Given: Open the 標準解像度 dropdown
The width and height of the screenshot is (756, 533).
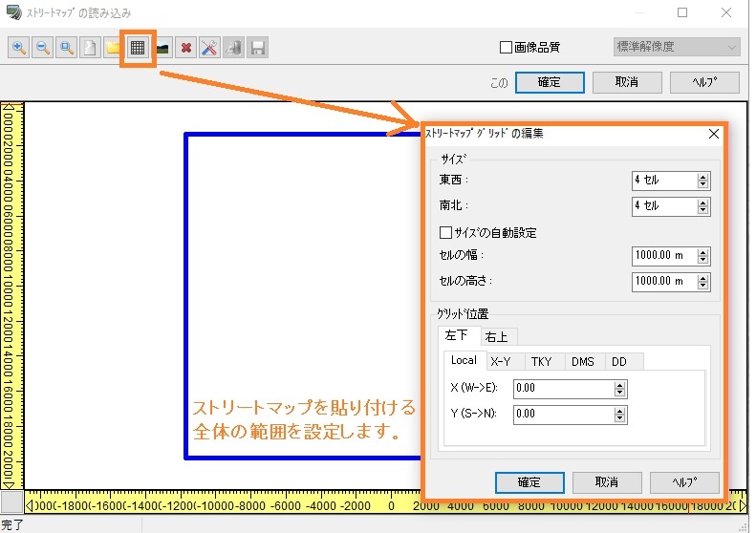Looking at the screenshot, I should (677, 47).
